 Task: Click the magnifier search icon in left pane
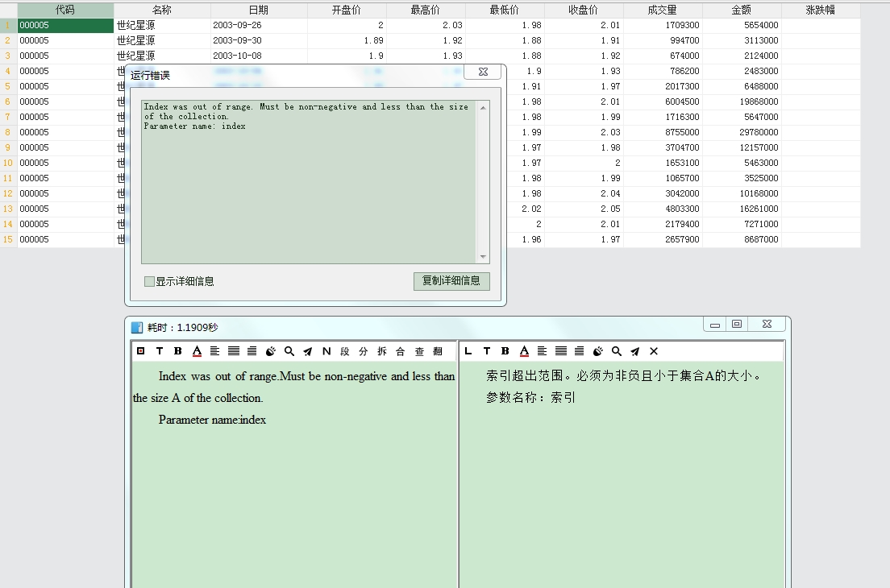coord(289,351)
